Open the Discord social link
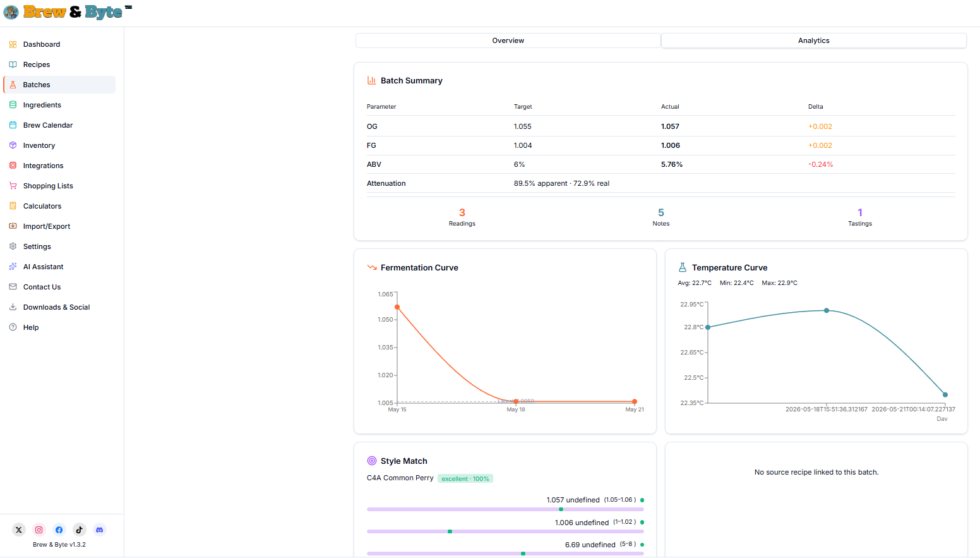This screenshot has height=558, width=980. point(100,530)
